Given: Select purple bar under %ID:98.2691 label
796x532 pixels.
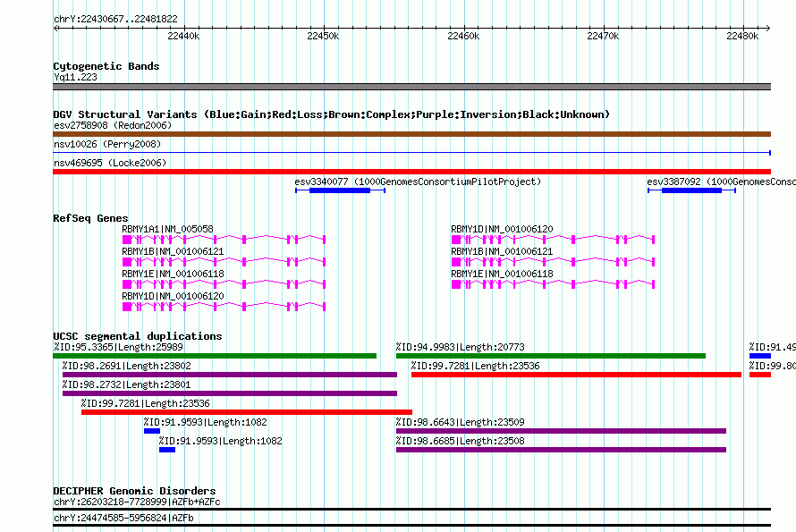Looking at the screenshot, I should [x=230, y=375].
